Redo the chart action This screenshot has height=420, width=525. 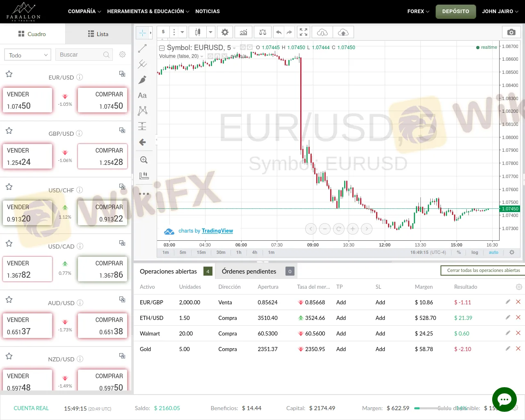click(290, 32)
